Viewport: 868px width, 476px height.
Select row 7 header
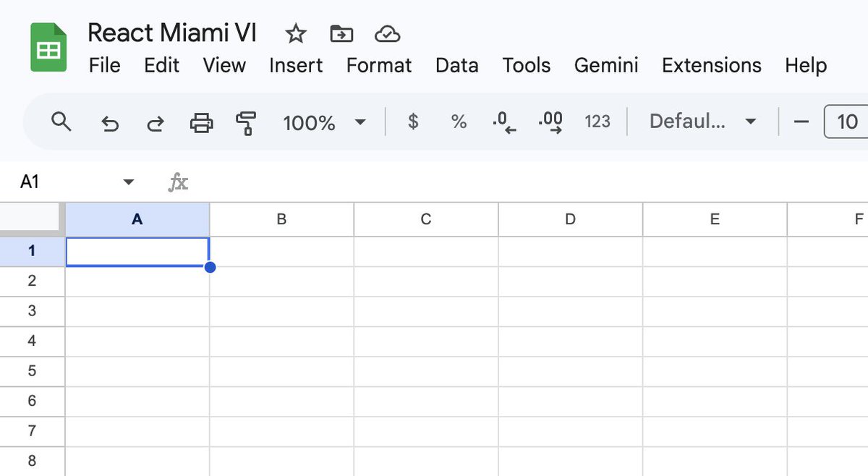(x=33, y=432)
